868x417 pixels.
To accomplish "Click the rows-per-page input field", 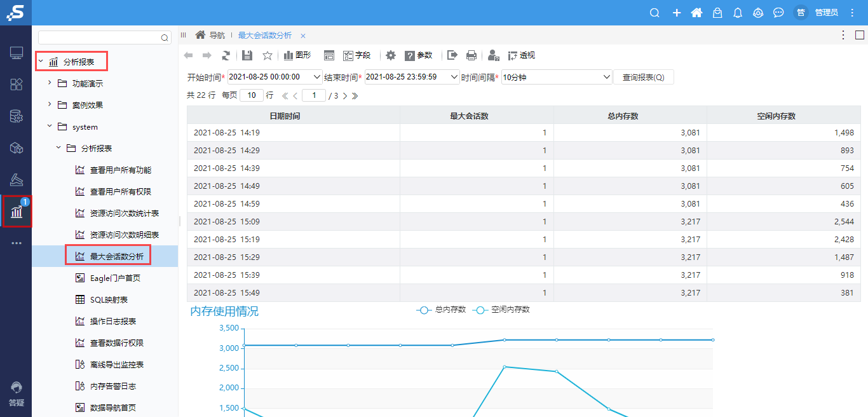I will [252, 95].
